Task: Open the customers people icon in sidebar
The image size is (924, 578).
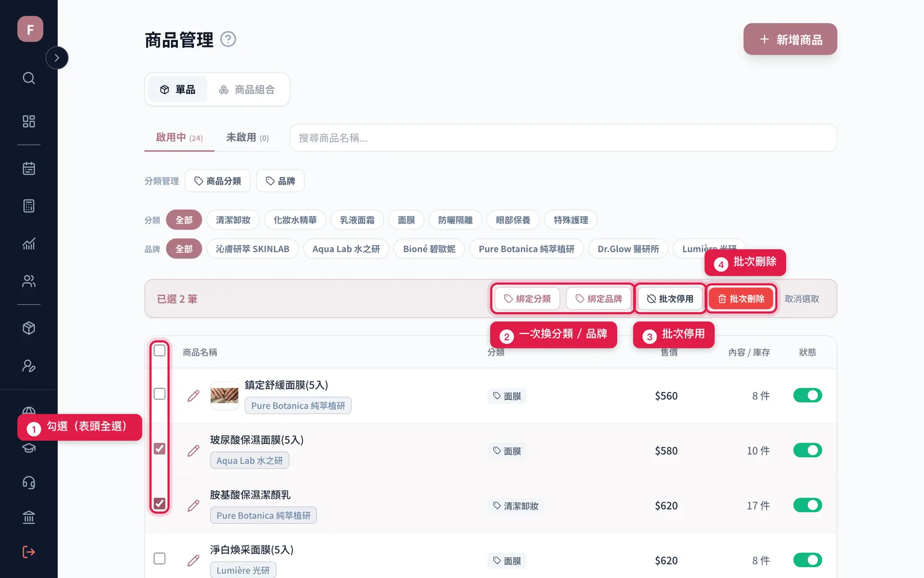Action: pyautogui.click(x=29, y=281)
